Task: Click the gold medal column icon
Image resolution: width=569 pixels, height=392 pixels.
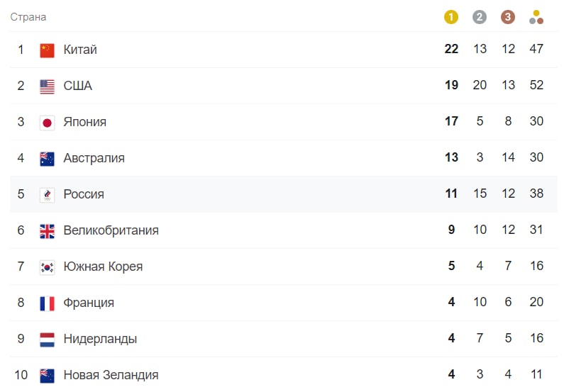Action: (451, 17)
